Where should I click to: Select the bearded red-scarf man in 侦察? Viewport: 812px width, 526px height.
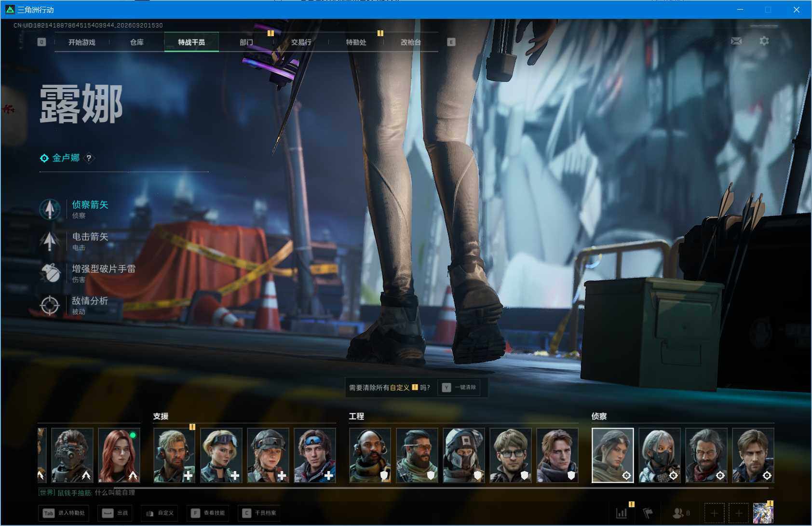tap(706, 456)
